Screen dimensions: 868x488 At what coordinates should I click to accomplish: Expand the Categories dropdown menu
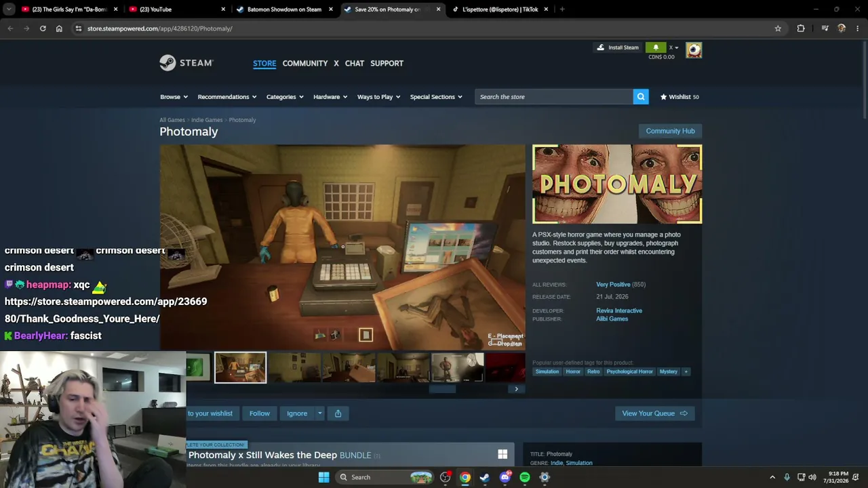click(x=285, y=97)
